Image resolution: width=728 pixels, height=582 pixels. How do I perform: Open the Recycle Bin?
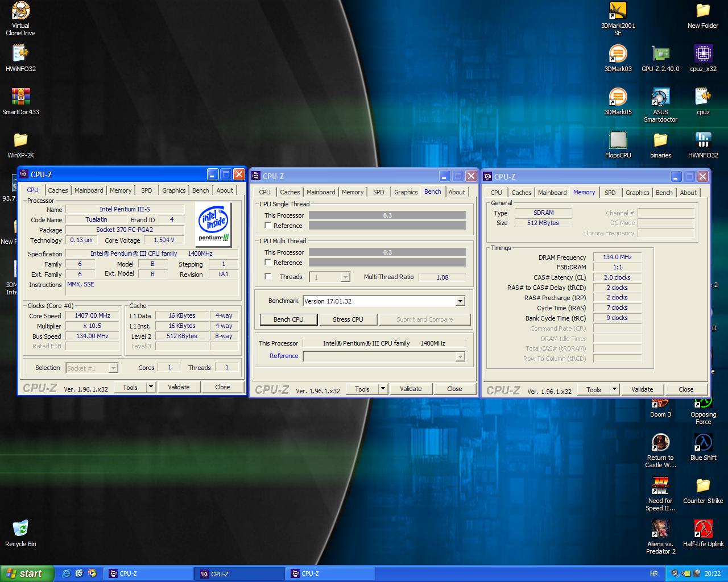click(20, 529)
